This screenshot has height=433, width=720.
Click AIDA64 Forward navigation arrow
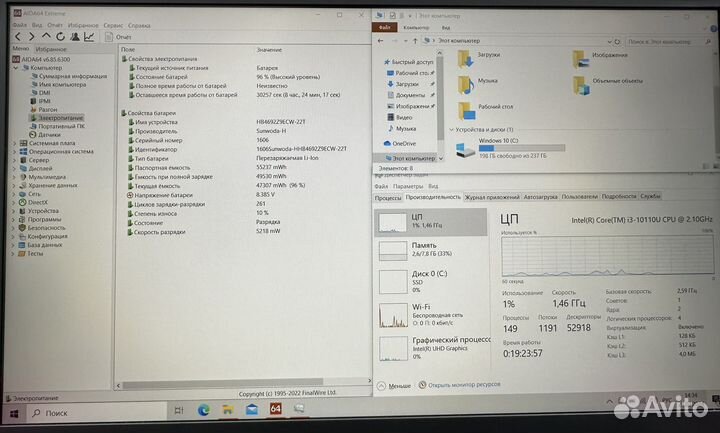click(32, 36)
